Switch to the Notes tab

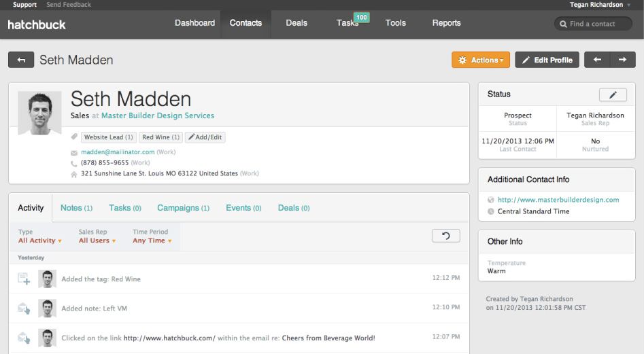[76, 208]
